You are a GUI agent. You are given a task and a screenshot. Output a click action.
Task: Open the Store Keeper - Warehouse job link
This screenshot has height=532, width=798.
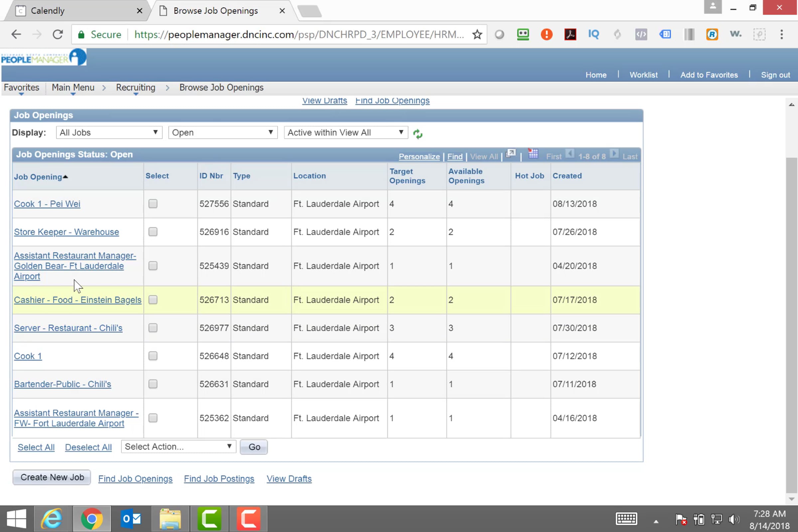coord(66,232)
